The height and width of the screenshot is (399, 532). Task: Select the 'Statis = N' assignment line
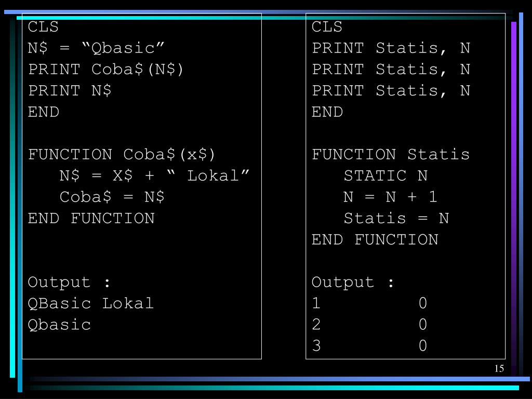[396, 219]
